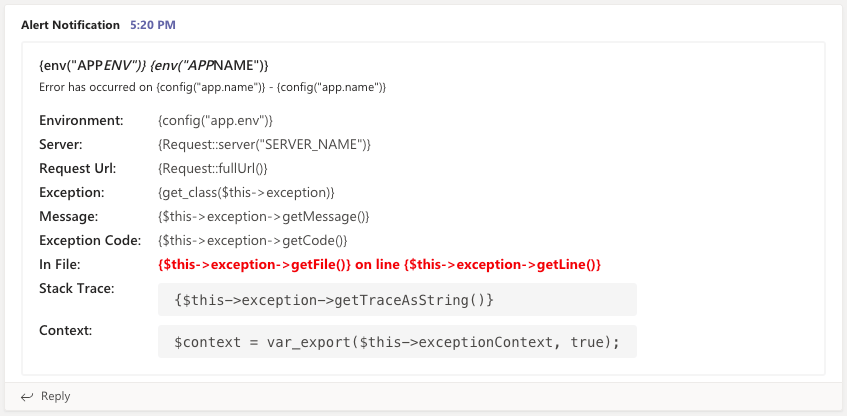Click the 5:20 PM message timestamp
Screen dimensions: 847x416
[x=151, y=23]
